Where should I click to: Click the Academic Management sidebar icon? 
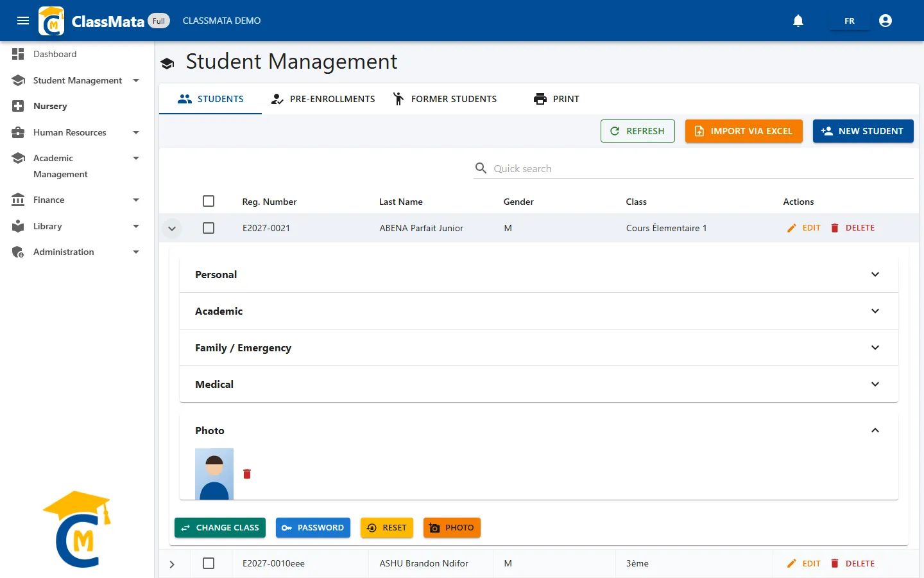pyautogui.click(x=18, y=158)
